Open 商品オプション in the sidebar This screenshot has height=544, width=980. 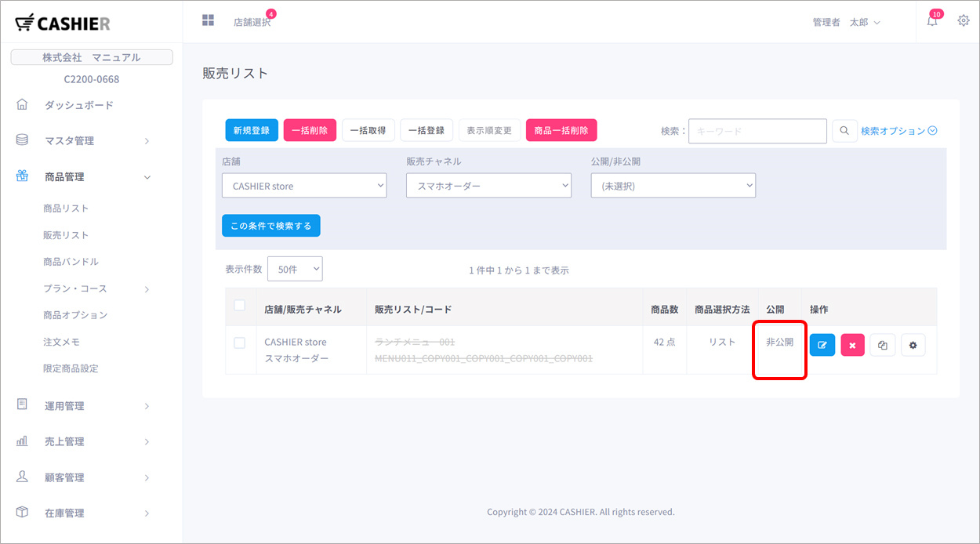pyautogui.click(x=75, y=315)
